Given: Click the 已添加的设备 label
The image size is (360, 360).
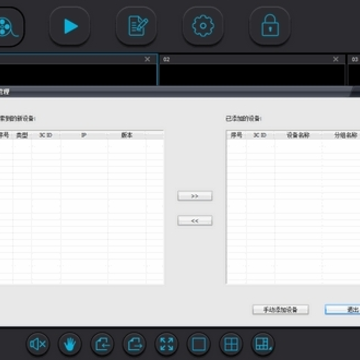Looking at the screenshot, I should (243, 119).
